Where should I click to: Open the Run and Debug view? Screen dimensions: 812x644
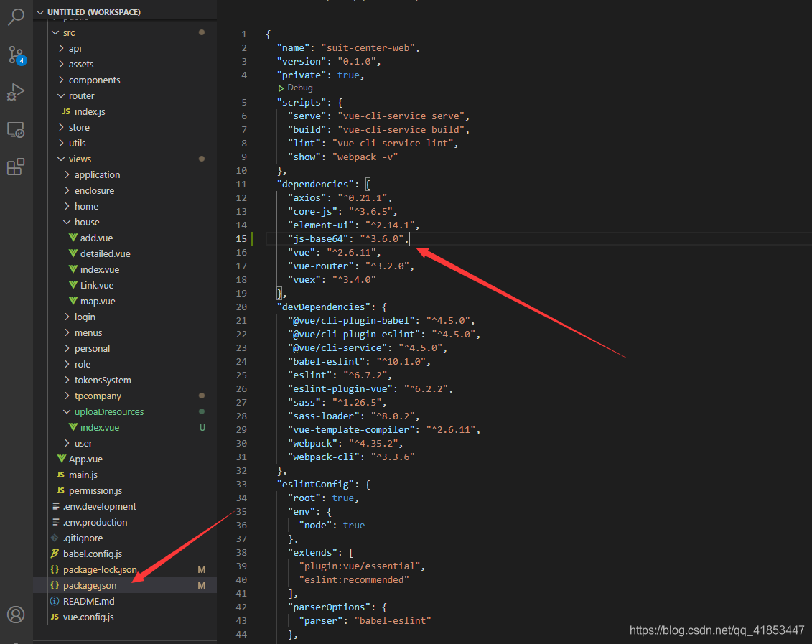[x=16, y=92]
